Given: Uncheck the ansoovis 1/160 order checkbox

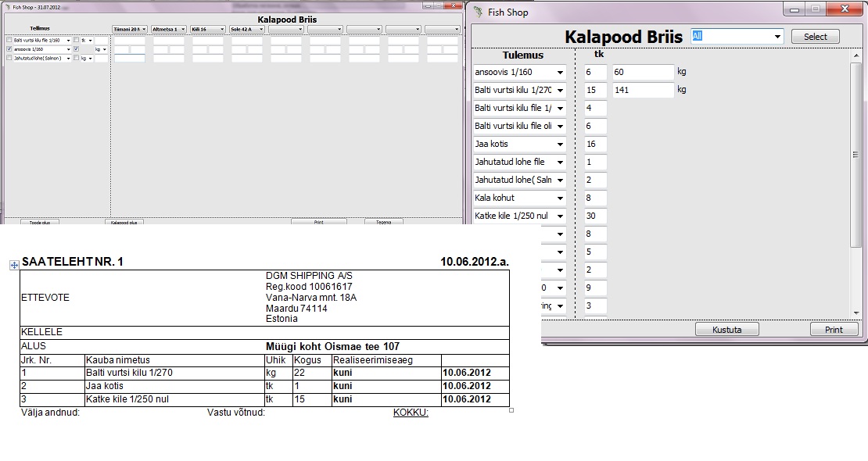Looking at the screenshot, I should tap(9, 48).
